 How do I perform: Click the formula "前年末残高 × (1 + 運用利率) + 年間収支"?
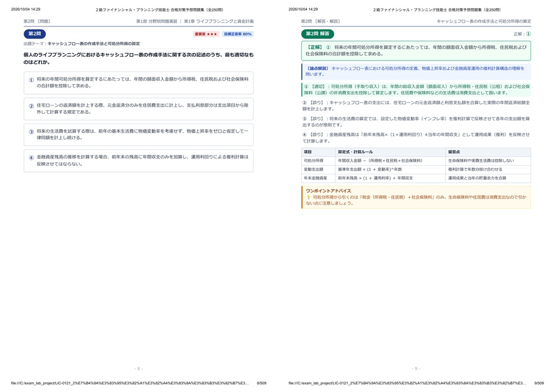click(375, 178)
